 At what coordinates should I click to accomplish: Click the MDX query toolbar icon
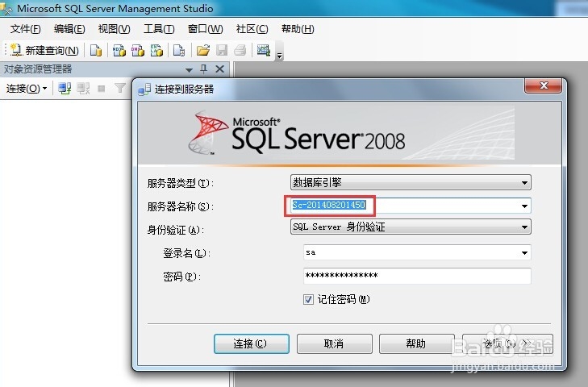coord(119,50)
